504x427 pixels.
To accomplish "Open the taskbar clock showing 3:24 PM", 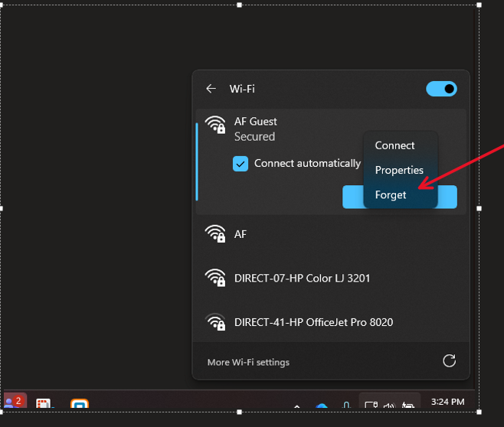I will [447, 402].
